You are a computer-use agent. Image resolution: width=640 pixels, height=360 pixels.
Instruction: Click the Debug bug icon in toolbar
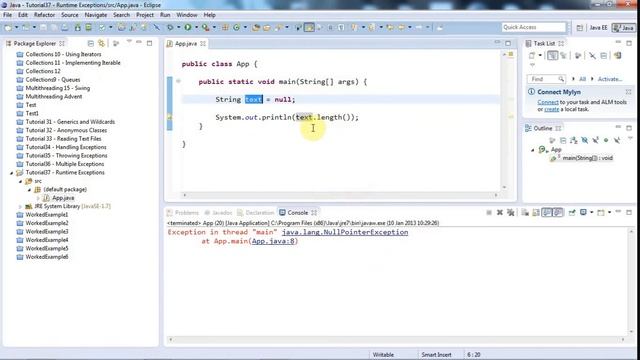click(x=171, y=27)
